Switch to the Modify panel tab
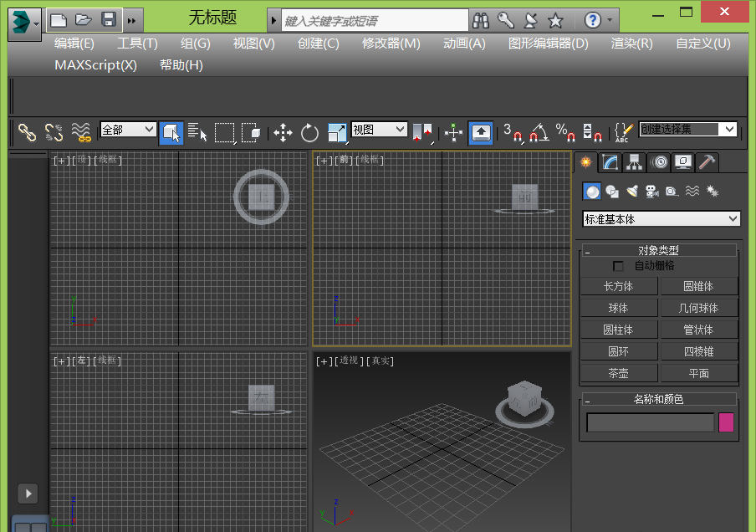This screenshot has width=756, height=532. [610, 162]
